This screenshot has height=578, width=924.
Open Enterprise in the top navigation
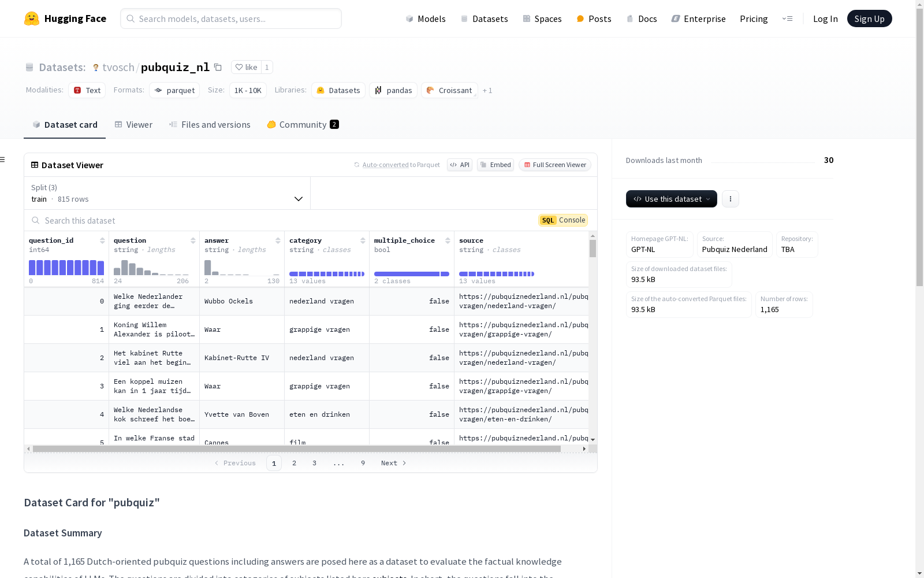[x=698, y=18]
